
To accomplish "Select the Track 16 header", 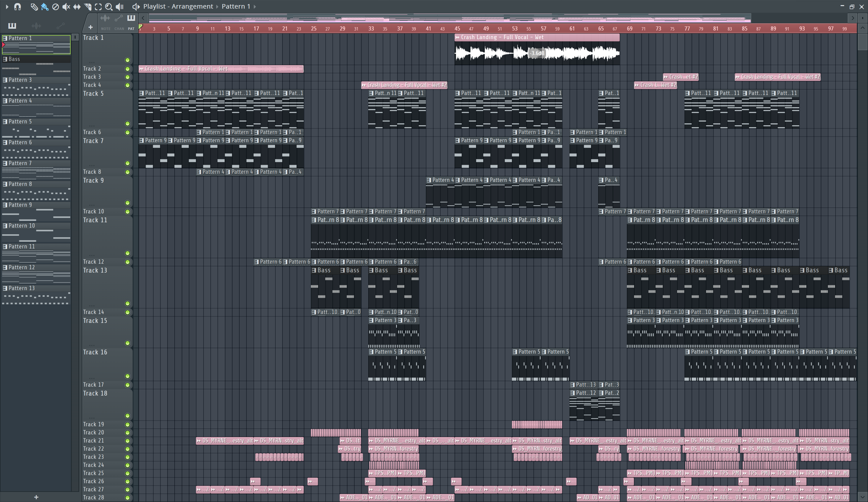I will [x=107, y=364].
